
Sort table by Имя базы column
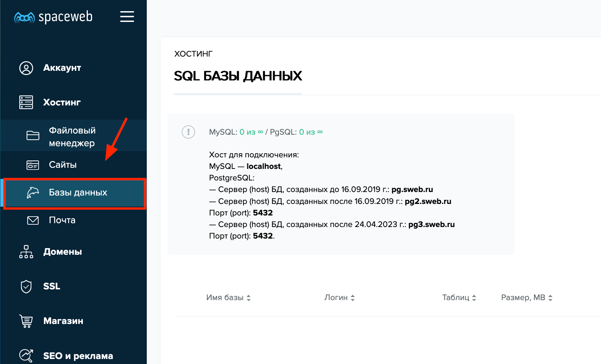tap(228, 298)
